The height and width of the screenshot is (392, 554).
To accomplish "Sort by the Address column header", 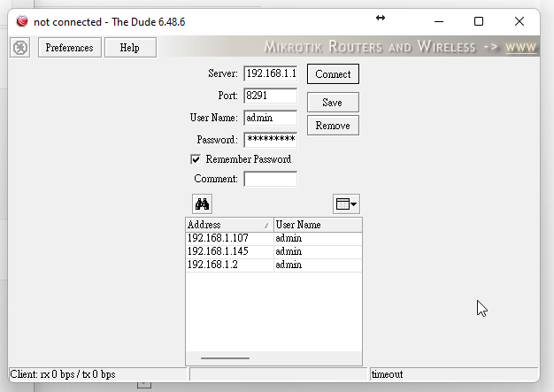I will coord(229,225).
